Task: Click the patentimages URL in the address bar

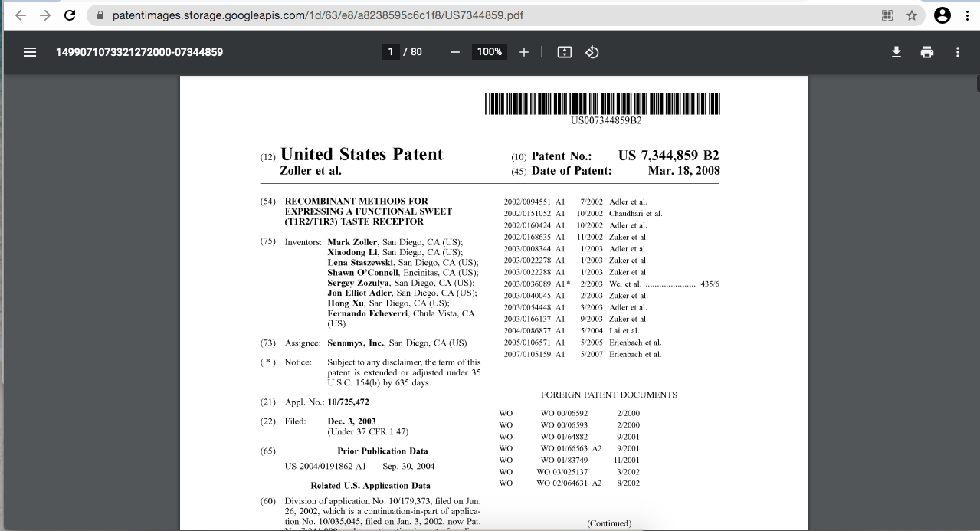Action: (318, 15)
